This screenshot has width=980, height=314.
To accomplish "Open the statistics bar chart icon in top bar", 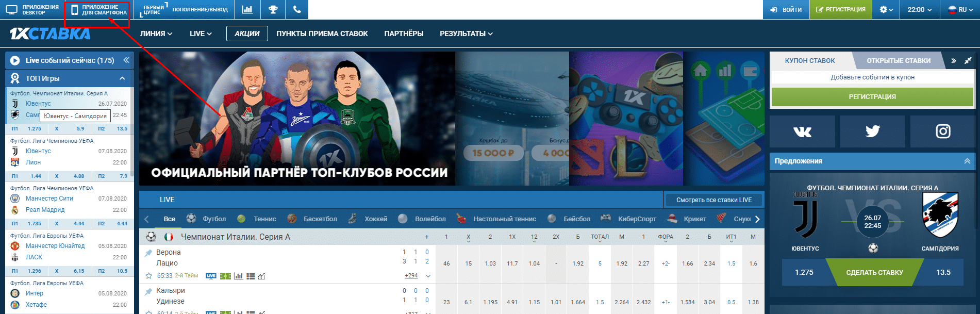I will [247, 9].
